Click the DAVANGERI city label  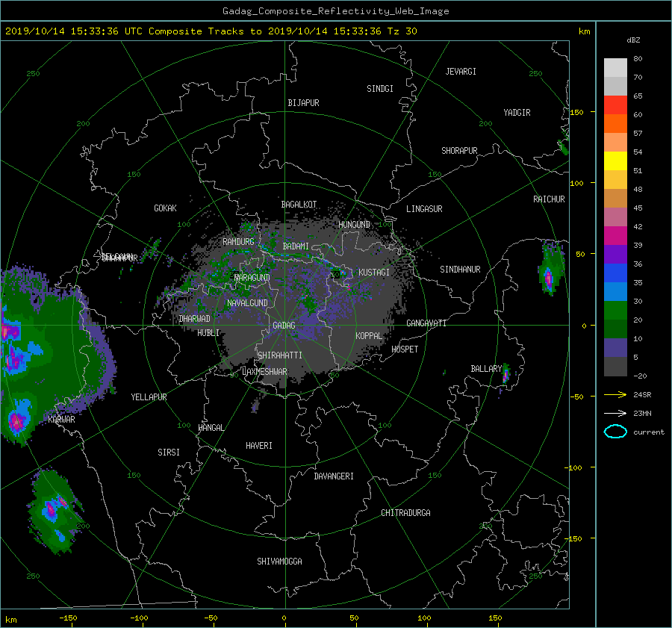(334, 476)
